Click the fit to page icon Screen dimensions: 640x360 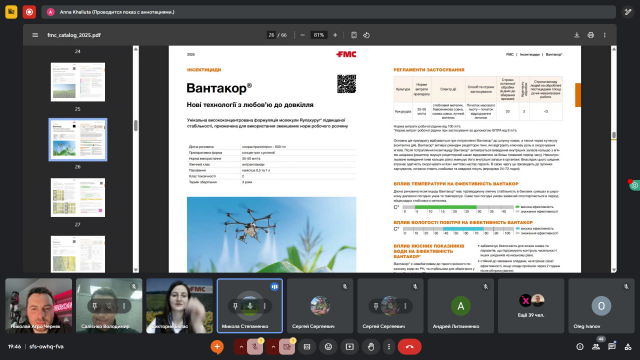pyautogui.click(x=354, y=35)
